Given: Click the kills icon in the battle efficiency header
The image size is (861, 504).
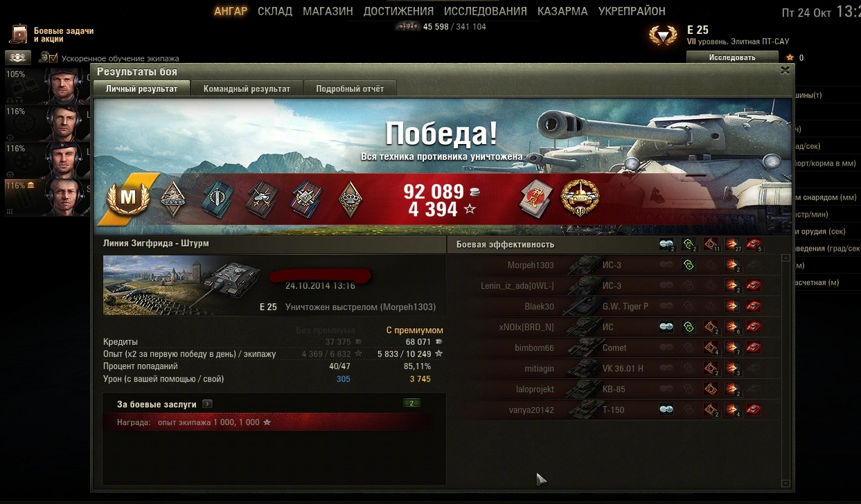Looking at the screenshot, I should [x=754, y=244].
